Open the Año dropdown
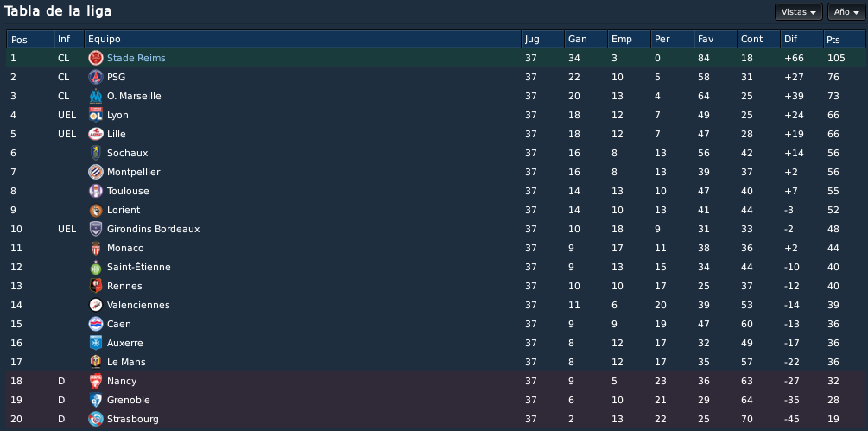This screenshot has height=431, width=868. (x=846, y=11)
